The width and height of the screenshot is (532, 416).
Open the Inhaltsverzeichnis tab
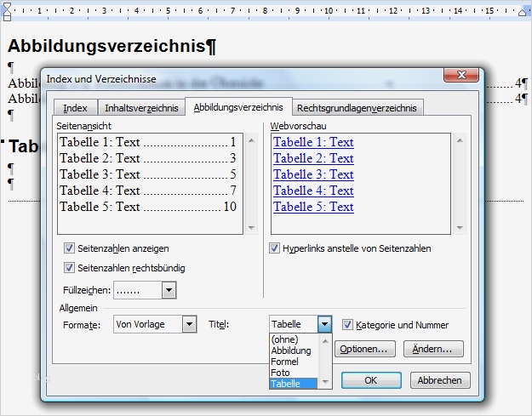(x=141, y=108)
